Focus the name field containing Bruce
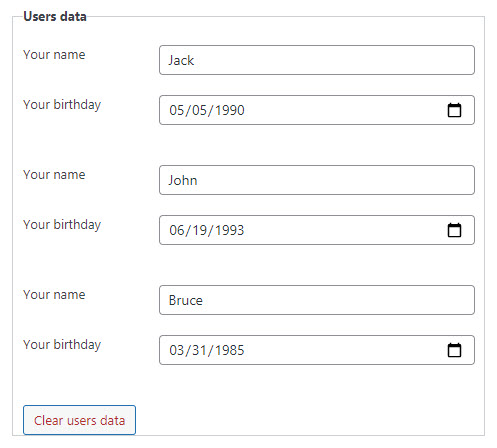The image size is (497, 448). (317, 300)
